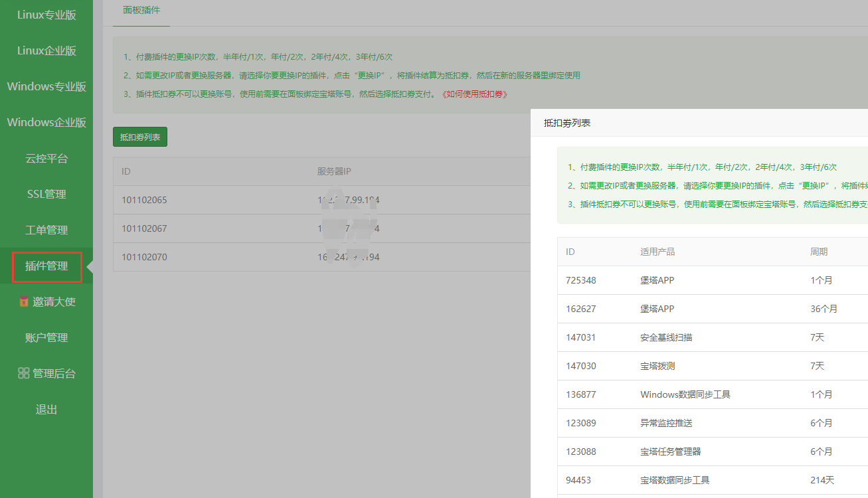868x498 pixels.
Task: Click the 抵扣券列表 dialog title
Action: coord(567,123)
